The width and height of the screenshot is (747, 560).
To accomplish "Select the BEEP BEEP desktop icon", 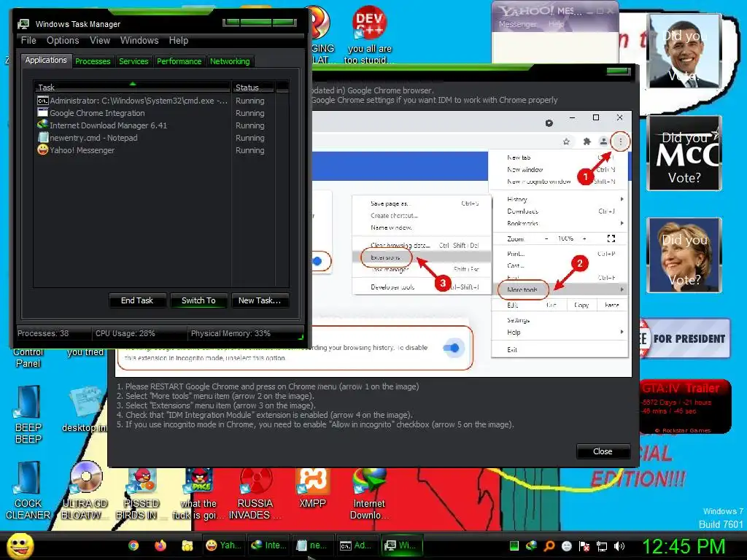I will pyautogui.click(x=28, y=414).
